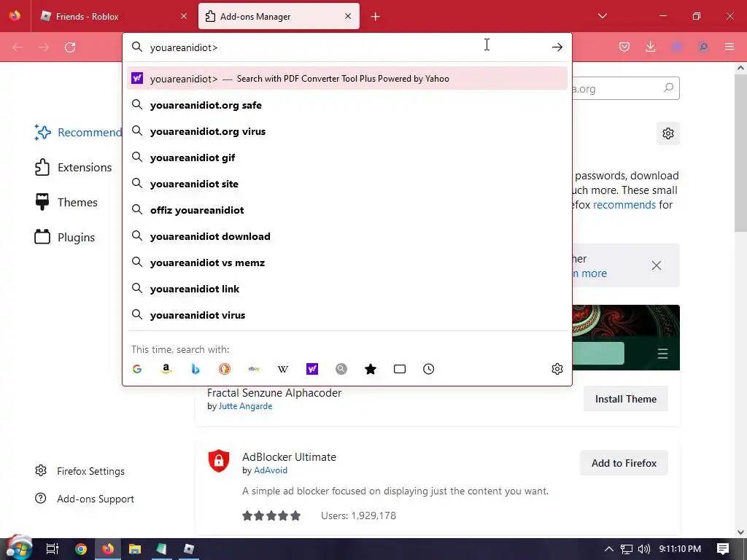The image size is (747, 560).
Task: Open the Windows Start menu
Action: point(18,548)
